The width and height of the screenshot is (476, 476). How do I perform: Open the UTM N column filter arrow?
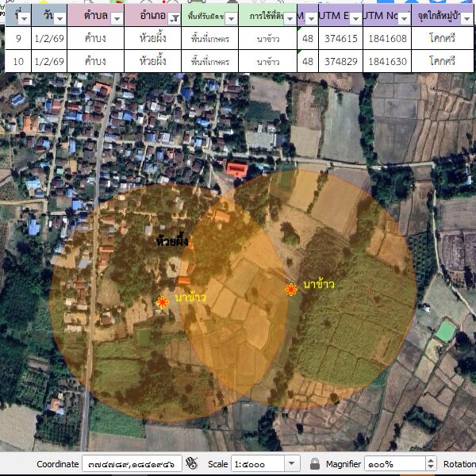(x=404, y=17)
